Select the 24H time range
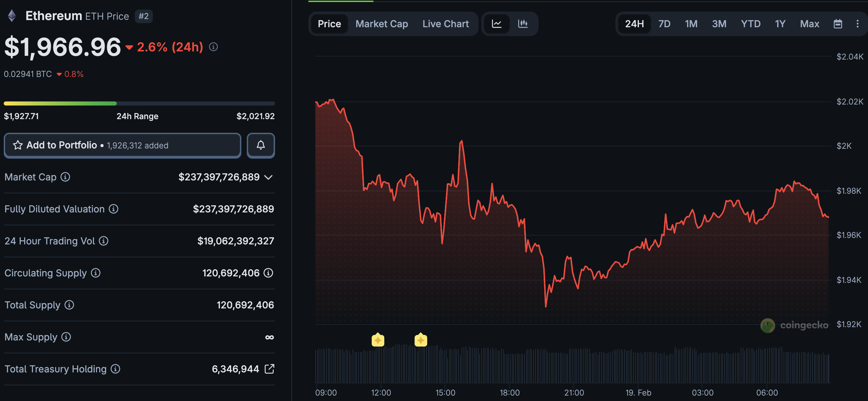 634,24
